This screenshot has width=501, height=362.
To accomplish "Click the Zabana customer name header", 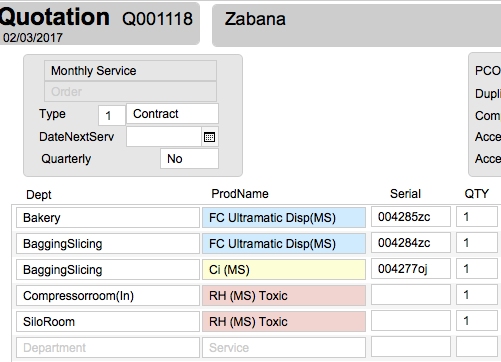I will click(255, 19).
